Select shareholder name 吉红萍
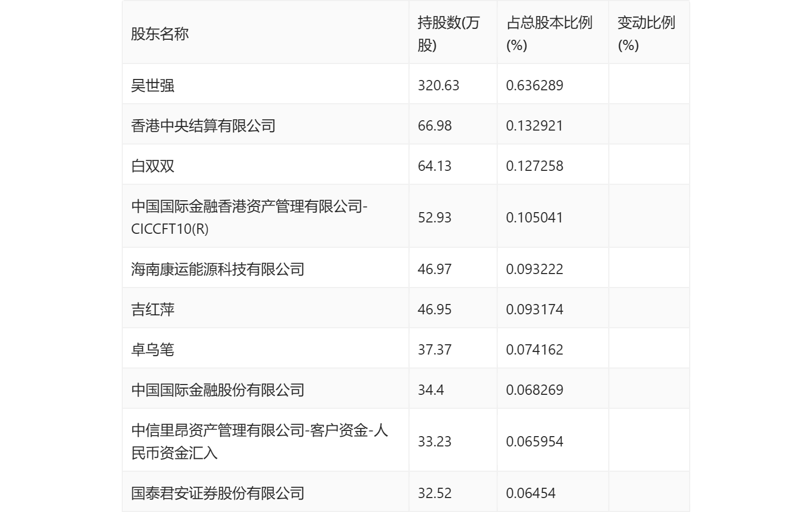812x512 pixels. pyautogui.click(x=153, y=309)
